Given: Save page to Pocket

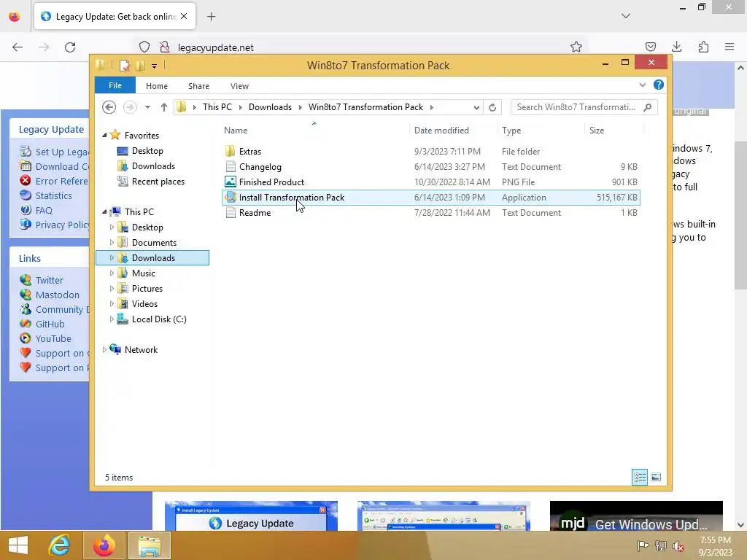Looking at the screenshot, I should point(650,47).
